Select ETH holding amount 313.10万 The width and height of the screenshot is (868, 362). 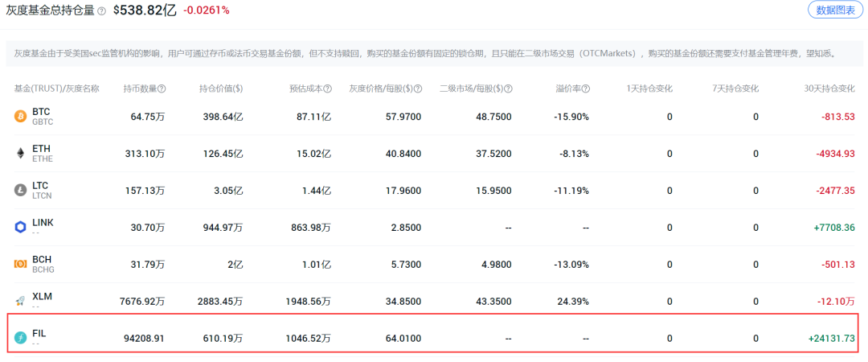pyautogui.click(x=145, y=154)
